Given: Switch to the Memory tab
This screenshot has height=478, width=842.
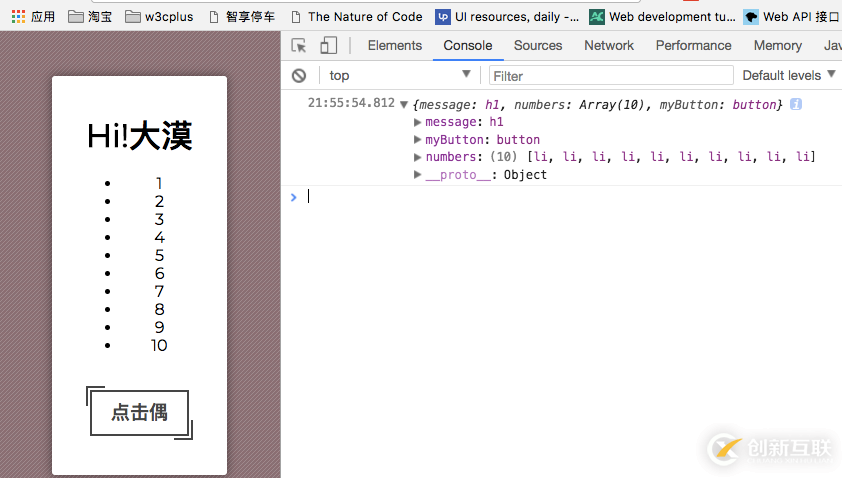Looking at the screenshot, I should [x=778, y=46].
